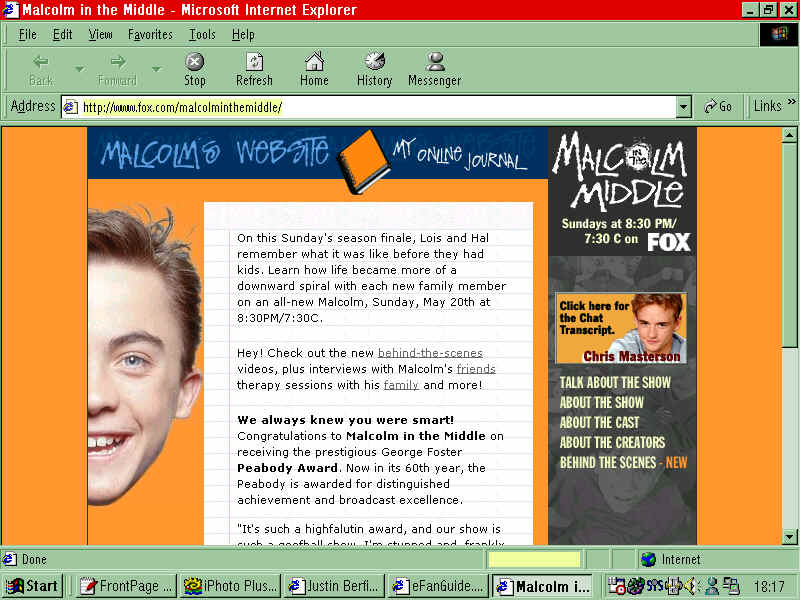Click the system tray volume speaker icon

tap(691, 586)
